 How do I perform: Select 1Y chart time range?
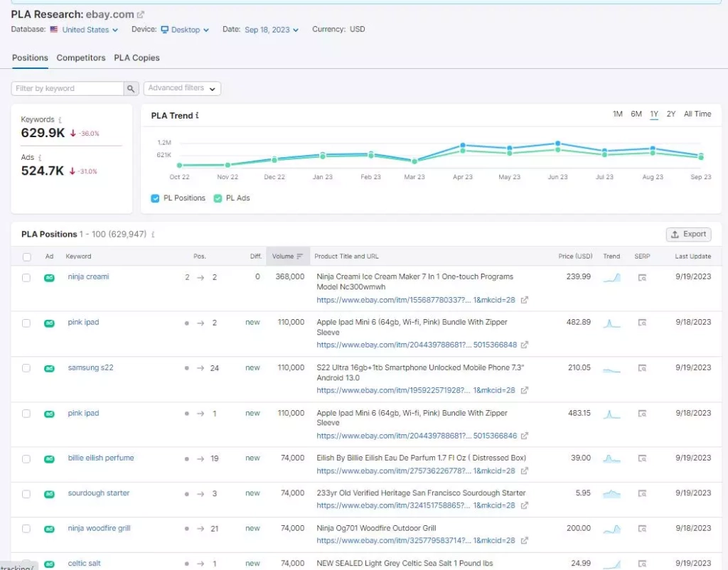tap(654, 114)
